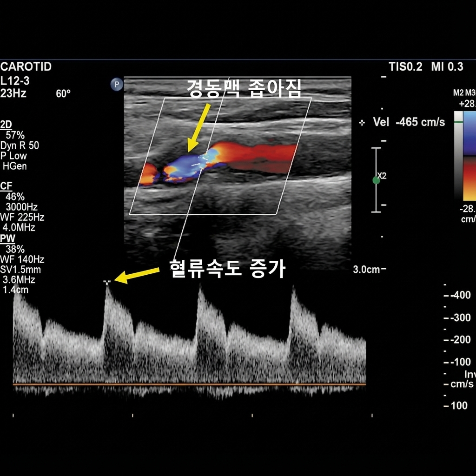Click the blue P orientation marker icon
Viewport: 476px width, 476px height.
tap(117, 85)
